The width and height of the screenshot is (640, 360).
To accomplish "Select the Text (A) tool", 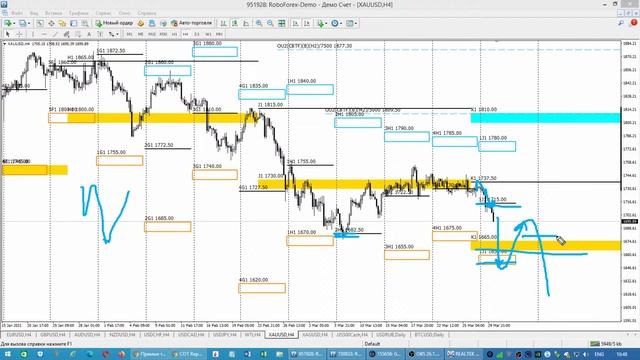I will coord(89,34).
